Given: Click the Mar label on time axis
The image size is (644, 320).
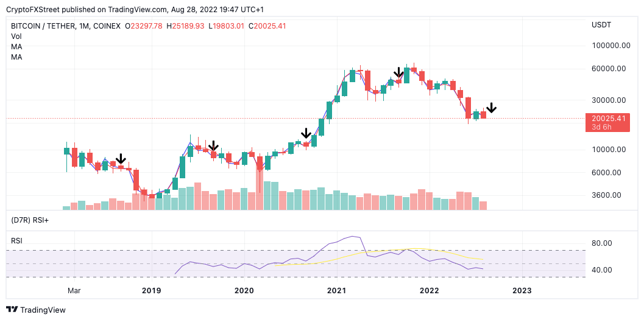Looking at the screenshot, I should (74, 291).
